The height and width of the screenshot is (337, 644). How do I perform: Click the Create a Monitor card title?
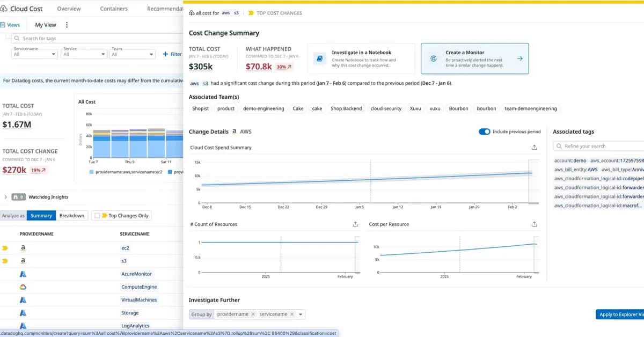click(x=465, y=53)
